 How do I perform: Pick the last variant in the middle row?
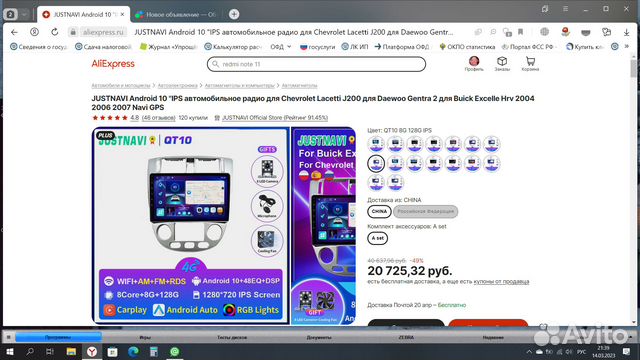(x=492, y=163)
